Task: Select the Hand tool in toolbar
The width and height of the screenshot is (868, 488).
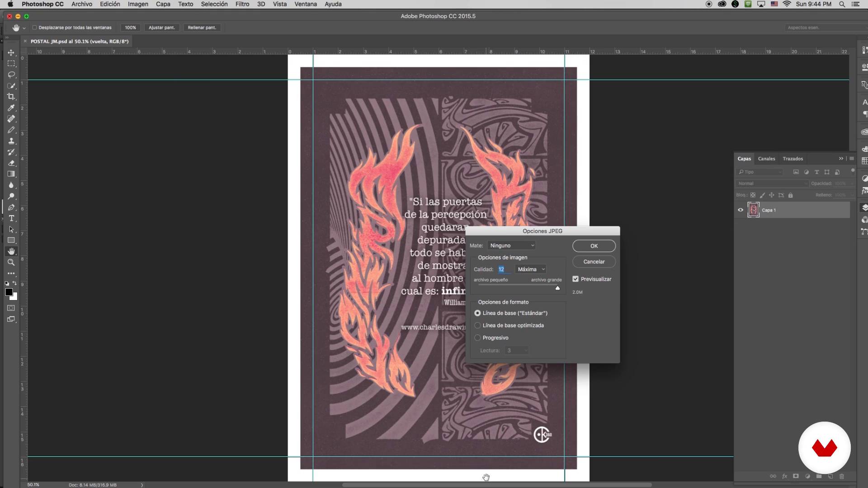Action: coord(11,251)
